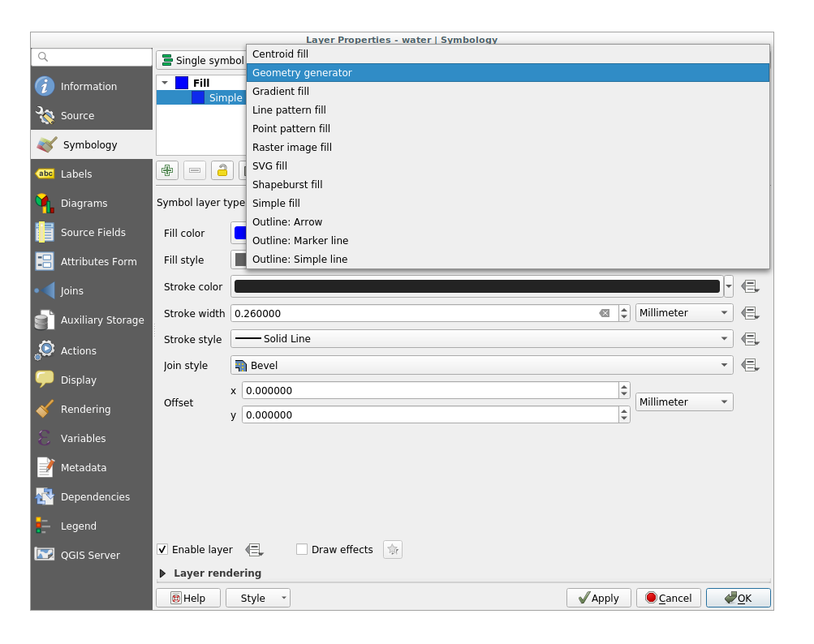814x644 pixels.
Task: Open data-defined override for Stroke color
Action: [x=749, y=286]
